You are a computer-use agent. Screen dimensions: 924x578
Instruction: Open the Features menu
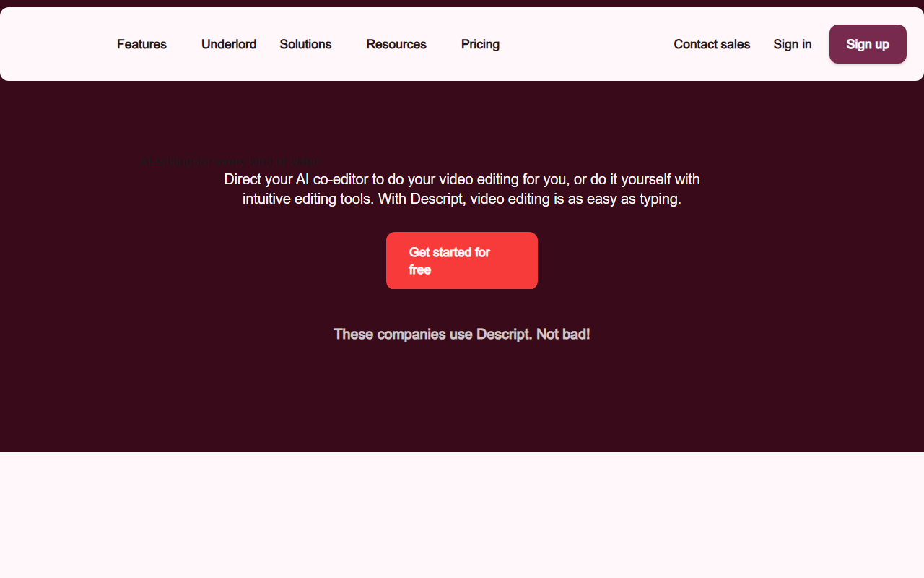pos(141,44)
